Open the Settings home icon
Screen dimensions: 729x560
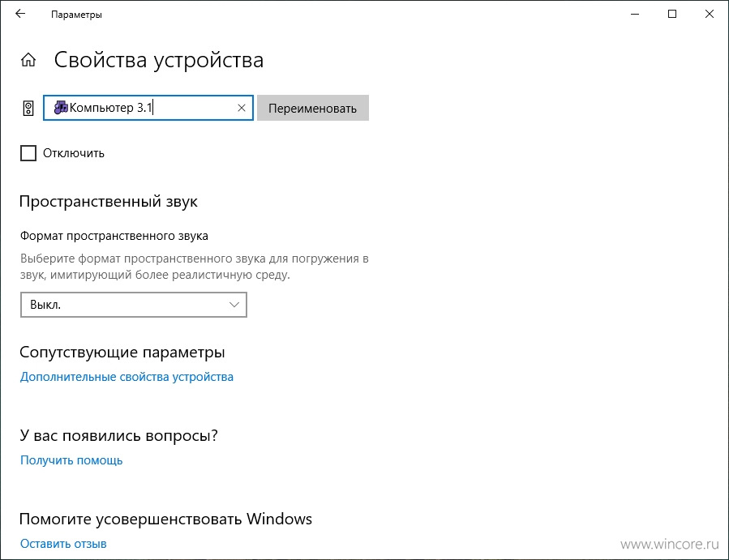tap(28, 60)
